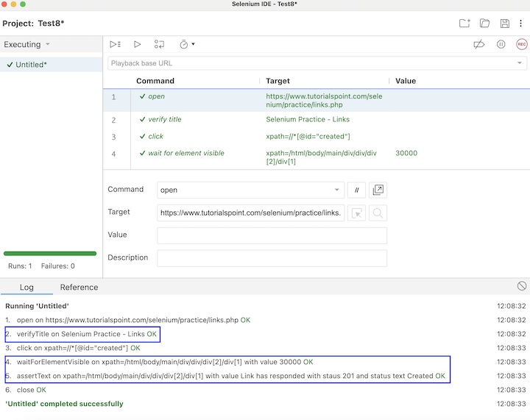530x420 pixels.
Task: Click the Description input field
Action: 272,258
